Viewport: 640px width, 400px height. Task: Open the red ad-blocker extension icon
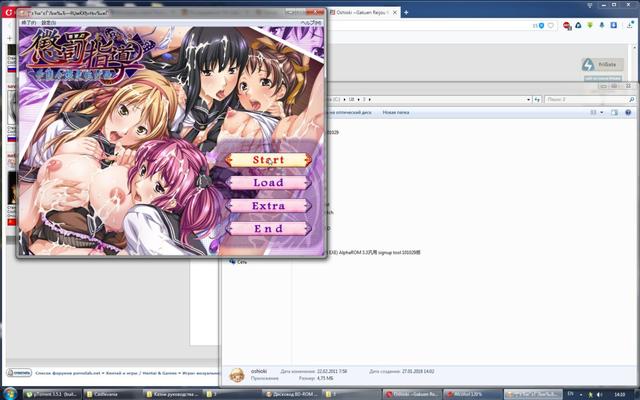[x=567, y=26]
